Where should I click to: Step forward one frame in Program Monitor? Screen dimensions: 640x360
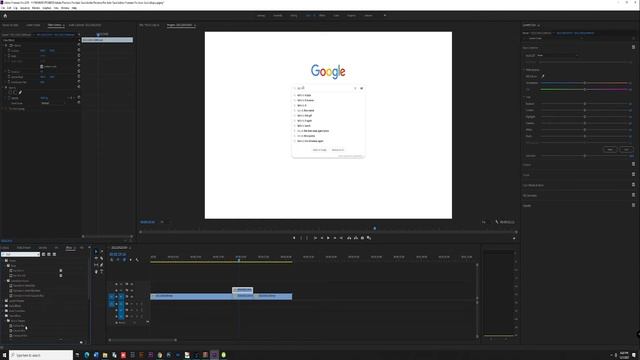click(x=335, y=238)
